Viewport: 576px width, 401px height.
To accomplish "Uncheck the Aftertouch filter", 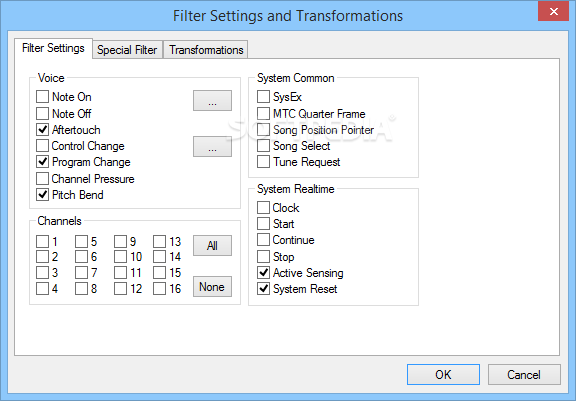I will point(42,130).
